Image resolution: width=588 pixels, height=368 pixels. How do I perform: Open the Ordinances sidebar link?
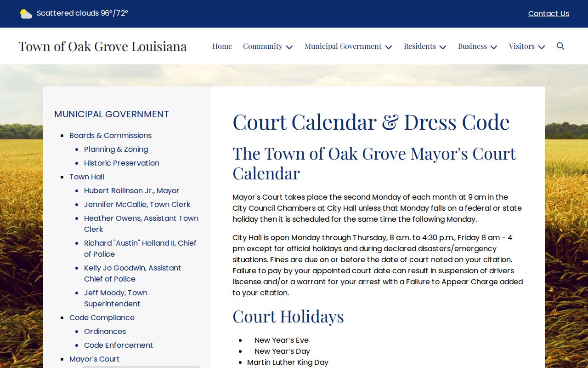(105, 331)
